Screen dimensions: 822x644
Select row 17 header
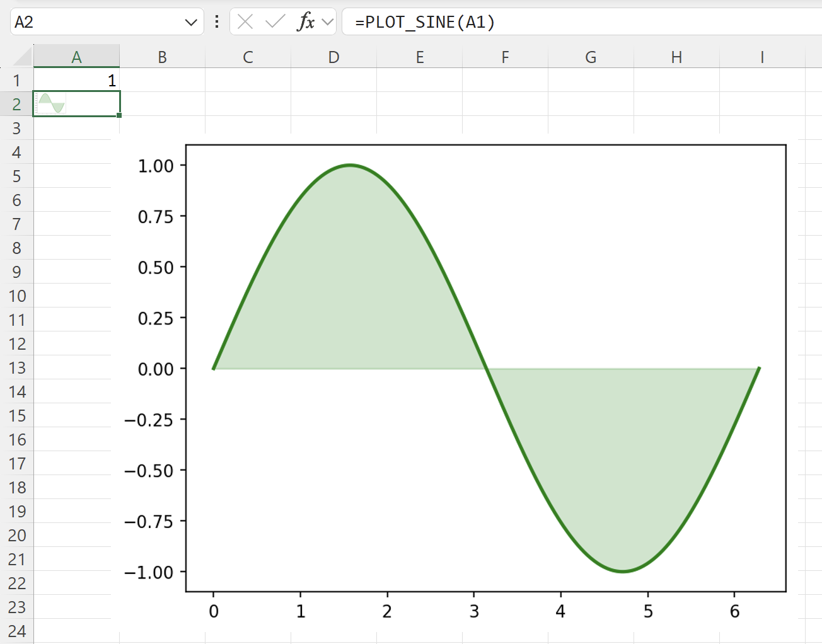pos(16,463)
